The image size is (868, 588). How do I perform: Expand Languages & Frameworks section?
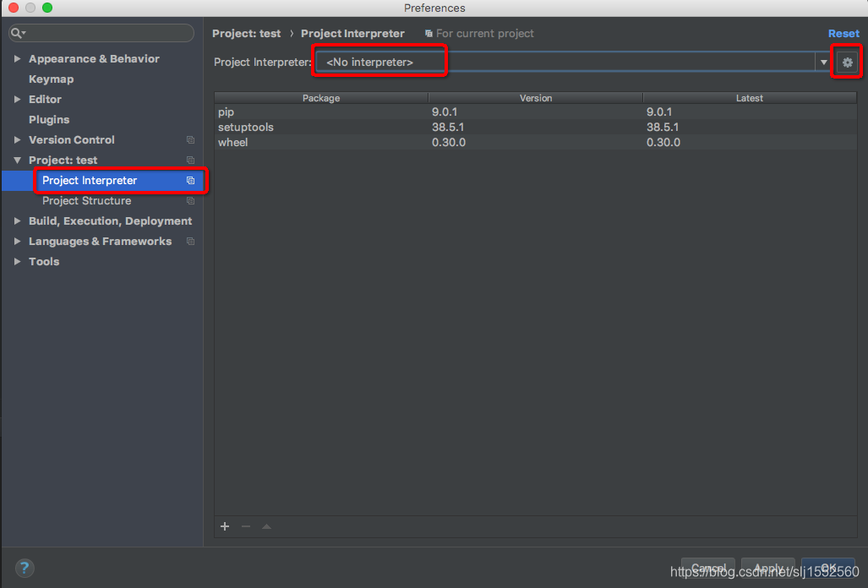pyautogui.click(x=17, y=241)
